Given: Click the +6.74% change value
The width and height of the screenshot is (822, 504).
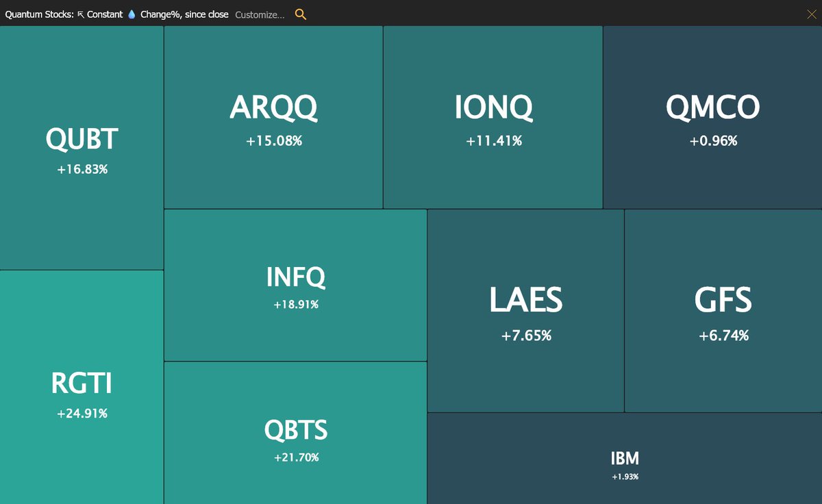Looking at the screenshot, I should pyautogui.click(x=723, y=336).
